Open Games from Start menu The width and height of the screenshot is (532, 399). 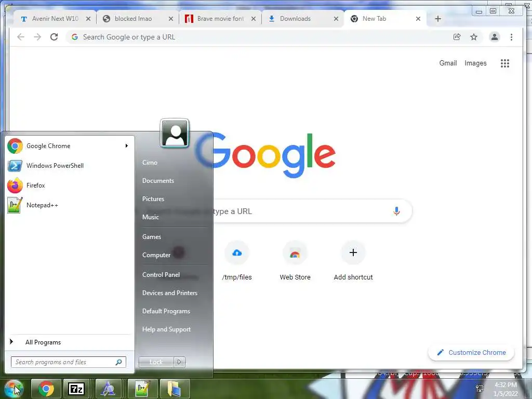(151, 237)
